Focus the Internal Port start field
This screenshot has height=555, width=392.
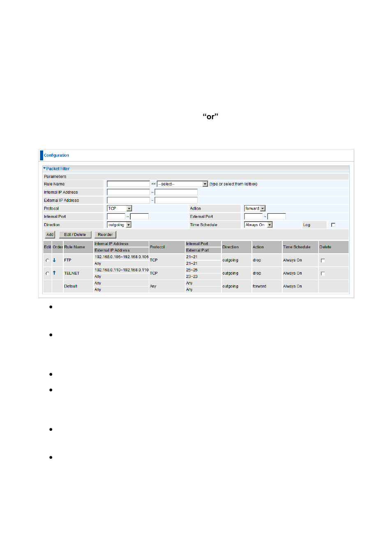[x=116, y=217]
